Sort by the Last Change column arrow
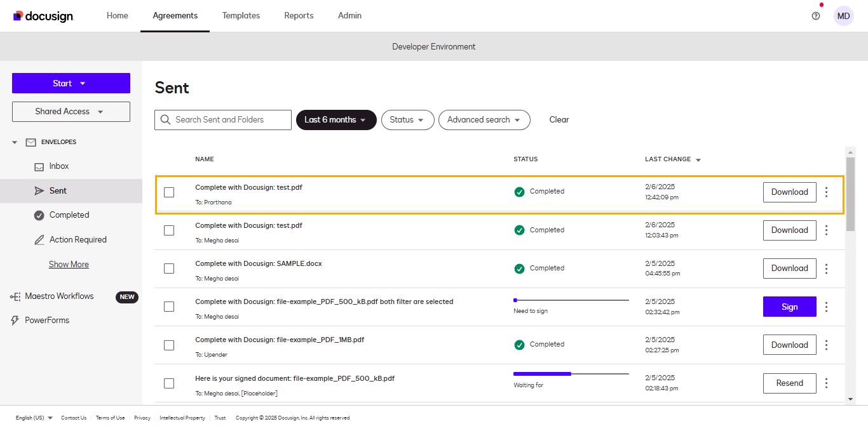Screen dimensions: 868x431 coord(698,160)
